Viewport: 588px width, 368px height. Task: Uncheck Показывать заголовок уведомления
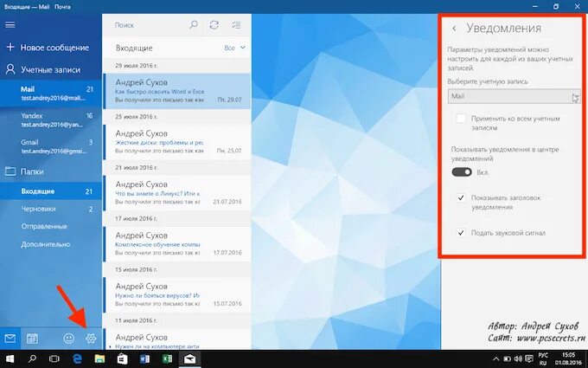461,198
